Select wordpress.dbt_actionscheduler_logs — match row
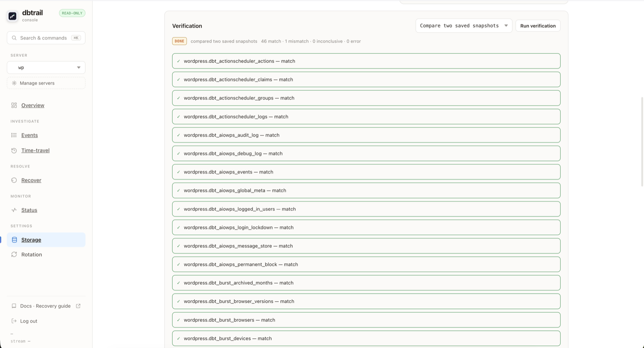This screenshot has height=348, width=644. [x=366, y=117]
